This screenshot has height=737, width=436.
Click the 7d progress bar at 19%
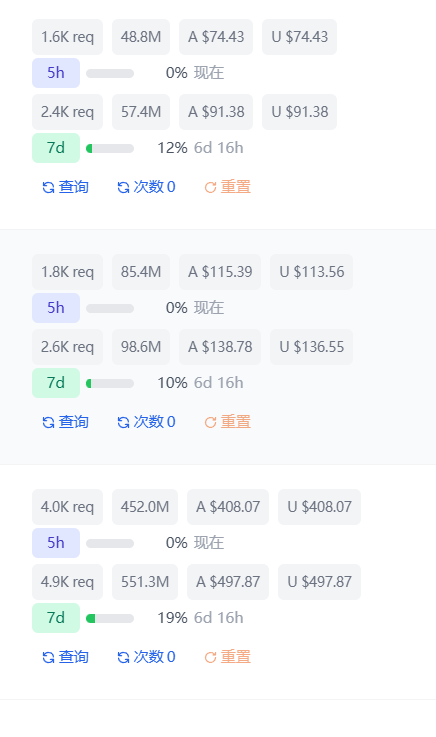[x=110, y=619]
